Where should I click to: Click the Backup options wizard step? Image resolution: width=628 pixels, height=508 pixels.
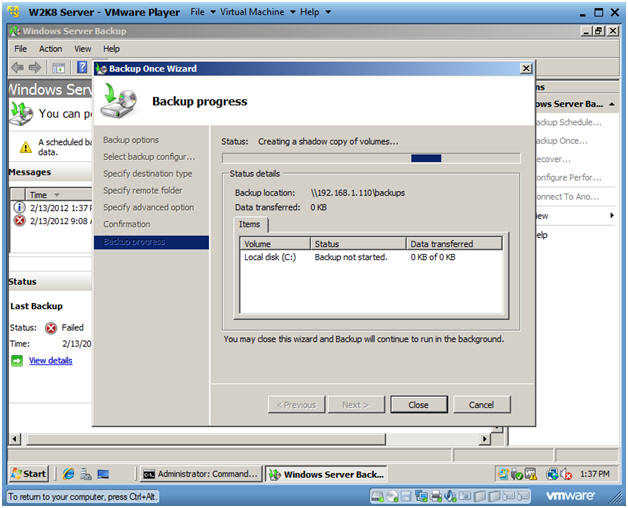tap(131, 140)
